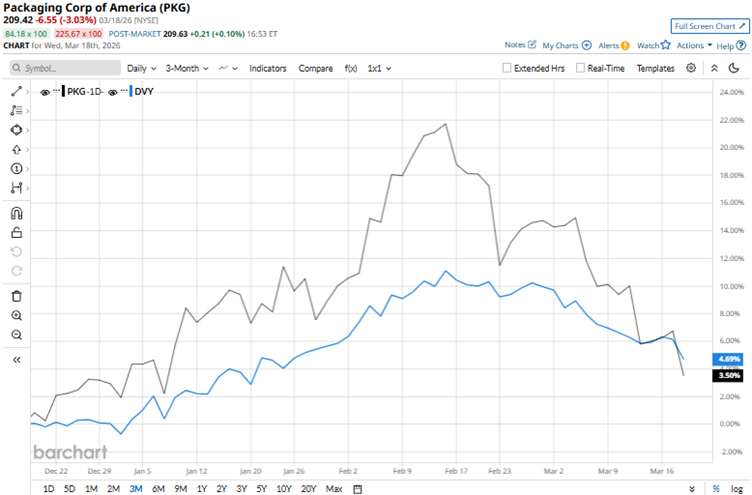
Task: Enable Extended Hrs checkbox
Action: 506,68
